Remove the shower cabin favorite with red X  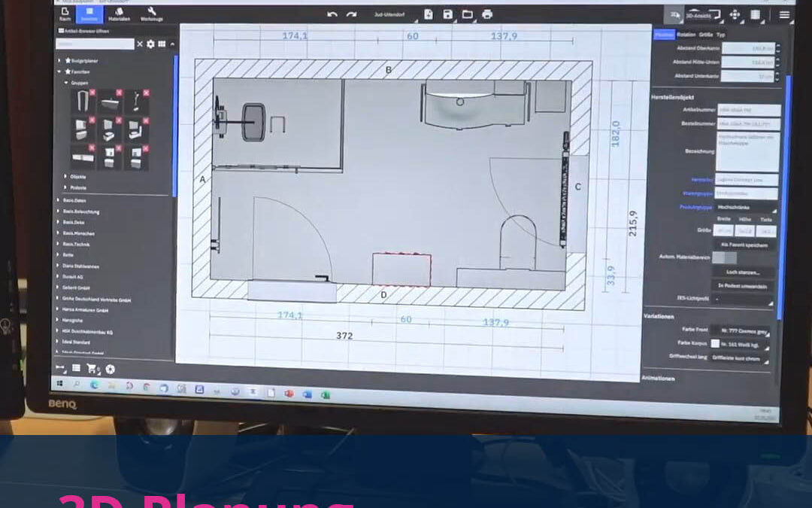[92, 93]
